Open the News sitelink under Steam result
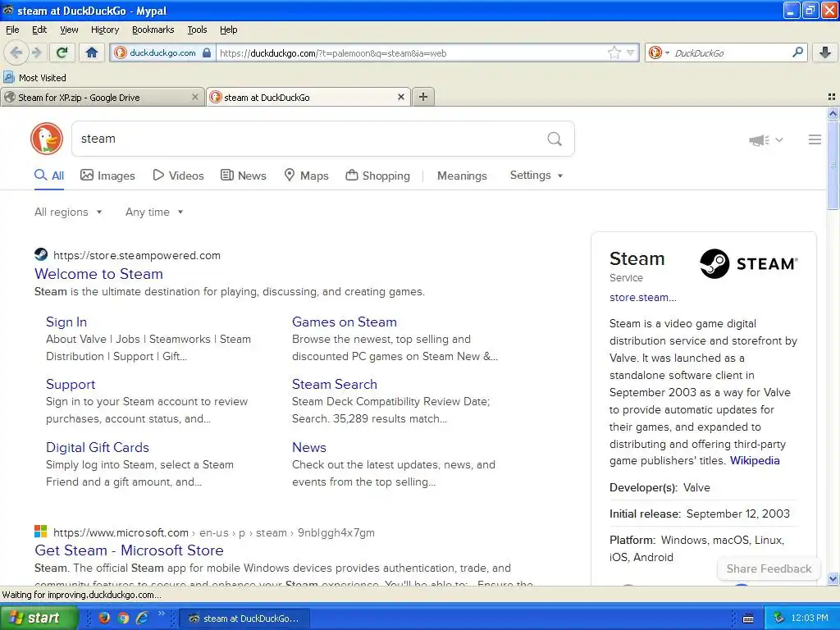The height and width of the screenshot is (630, 840). [x=309, y=447]
